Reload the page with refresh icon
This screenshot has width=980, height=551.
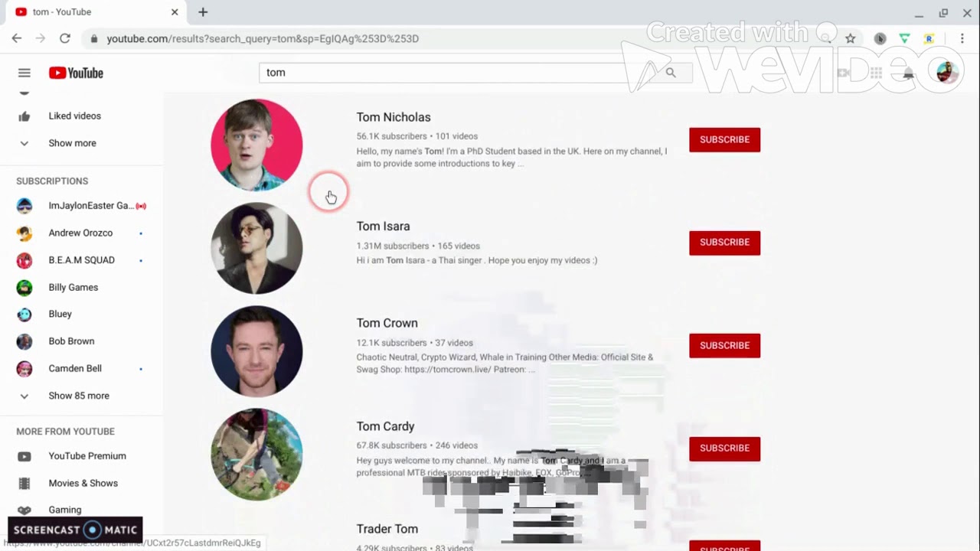coord(65,38)
